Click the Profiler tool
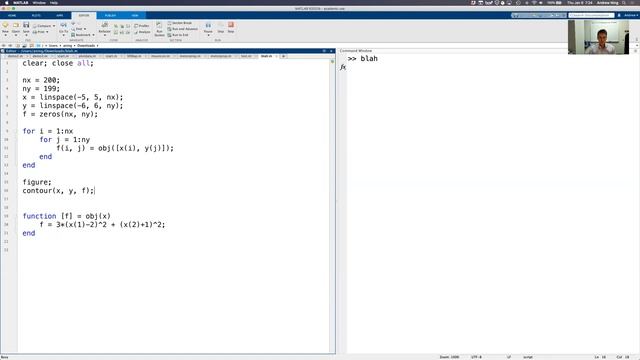The height and width of the screenshot is (360, 640). tap(142, 26)
